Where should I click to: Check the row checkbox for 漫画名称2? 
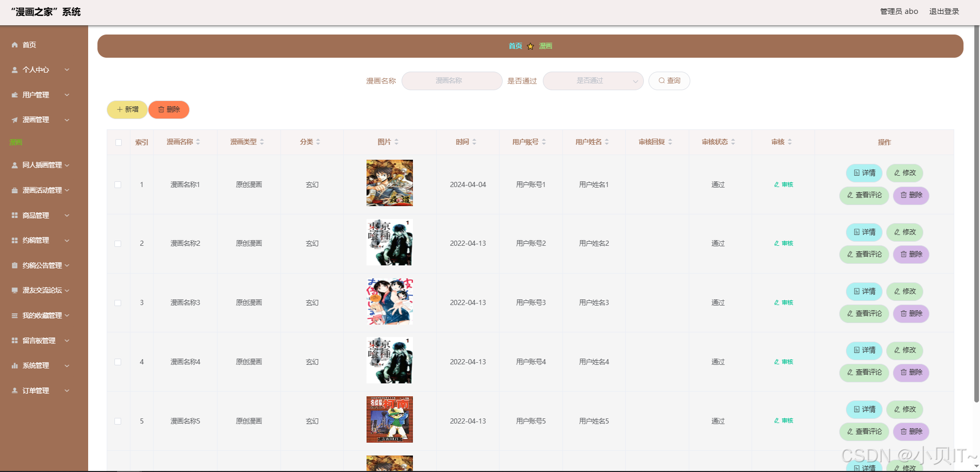coord(118,244)
